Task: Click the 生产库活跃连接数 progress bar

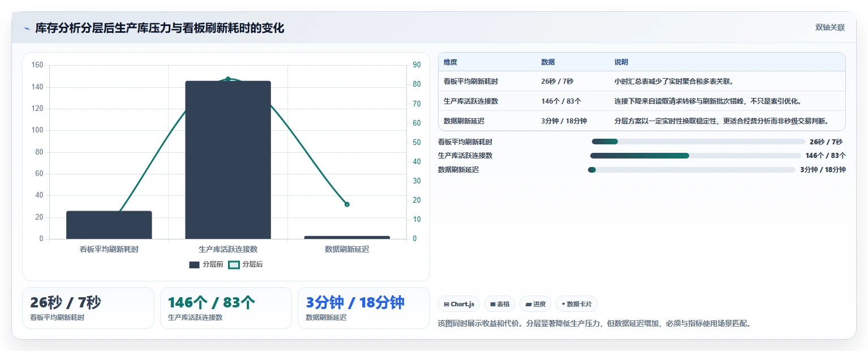Action: pyautogui.click(x=695, y=156)
